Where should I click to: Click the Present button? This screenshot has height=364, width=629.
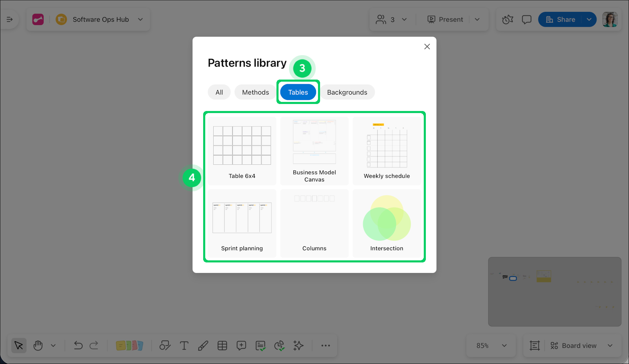pos(445,20)
